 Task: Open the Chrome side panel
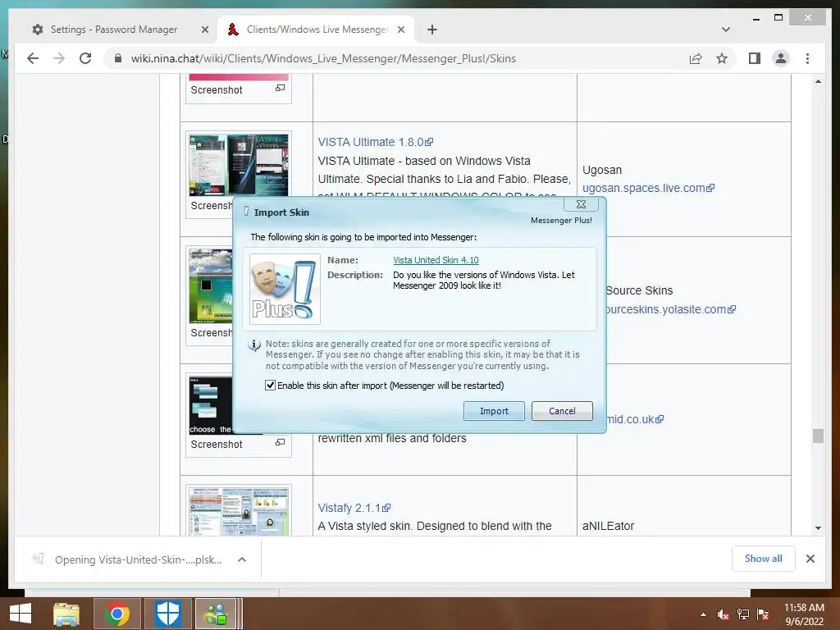coord(755,58)
